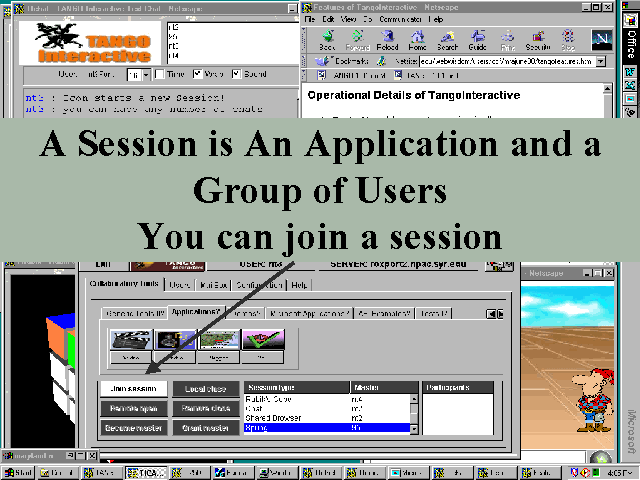The image size is (640, 480).
Task: Open the Help tab in control panel
Action: (299, 285)
